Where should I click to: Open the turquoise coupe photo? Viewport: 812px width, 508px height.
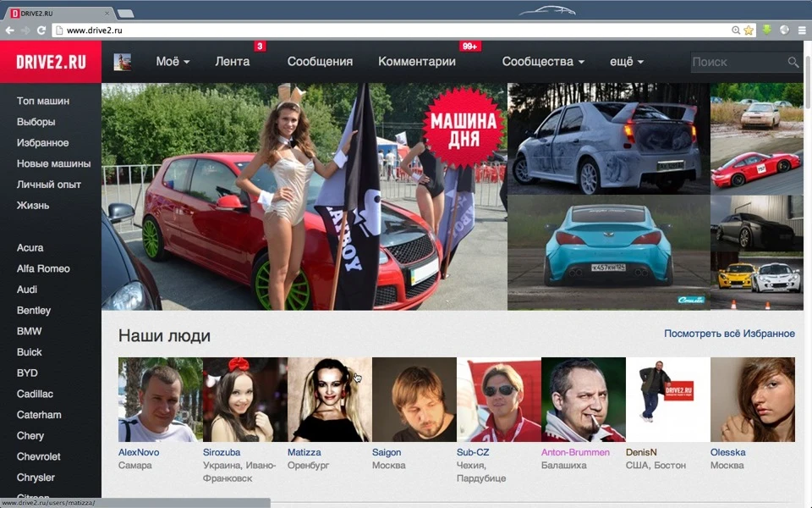[608, 253]
